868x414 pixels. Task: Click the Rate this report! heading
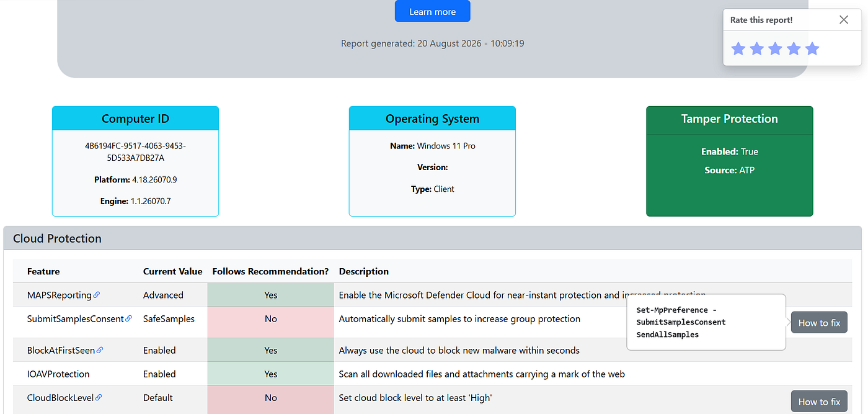pos(761,20)
